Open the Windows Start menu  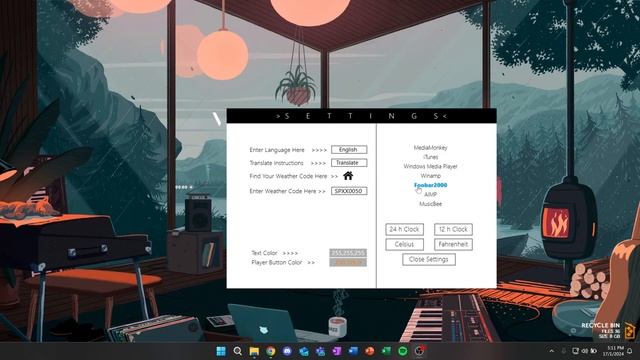221,351
